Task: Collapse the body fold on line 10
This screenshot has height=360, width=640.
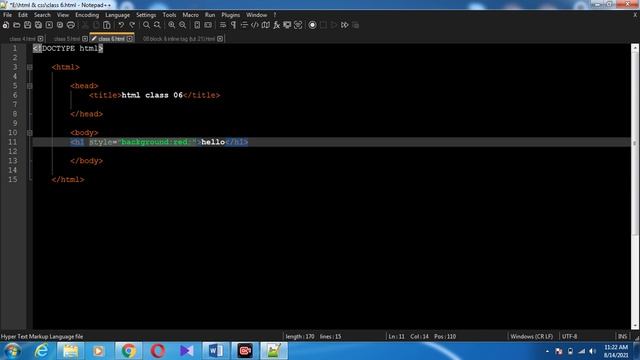Action: point(29,133)
